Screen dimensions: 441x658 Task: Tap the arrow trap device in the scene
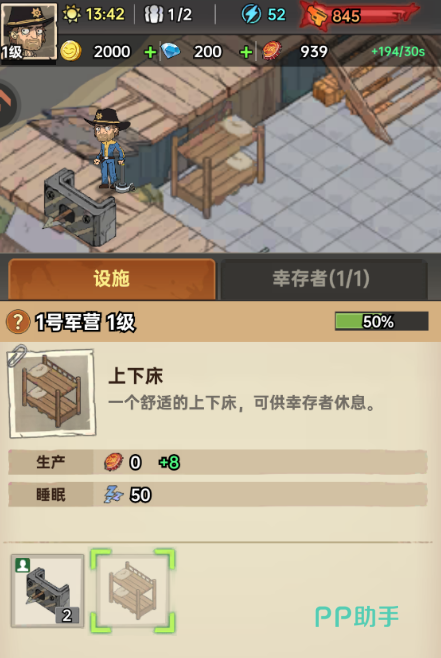pyautogui.click(x=79, y=207)
